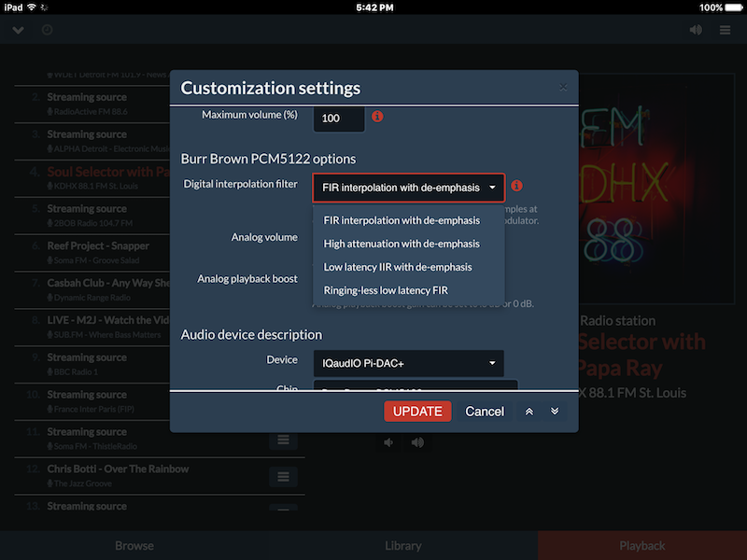Select High attenuation with de-emphasis option

point(409,244)
